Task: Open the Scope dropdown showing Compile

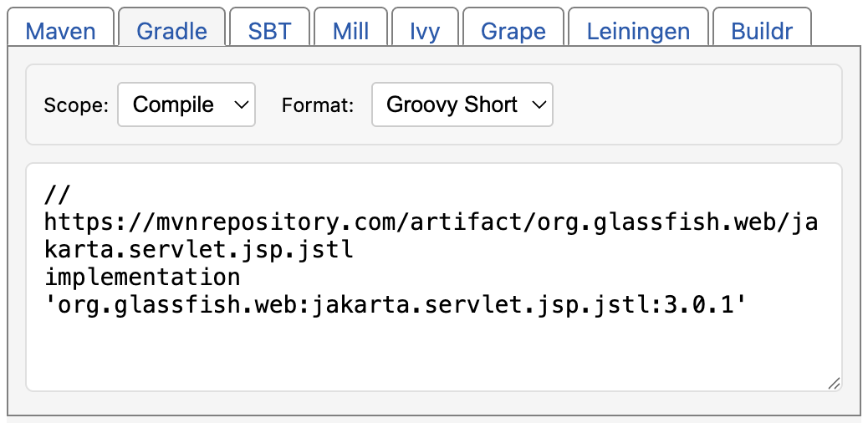Action: (x=186, y=104)
